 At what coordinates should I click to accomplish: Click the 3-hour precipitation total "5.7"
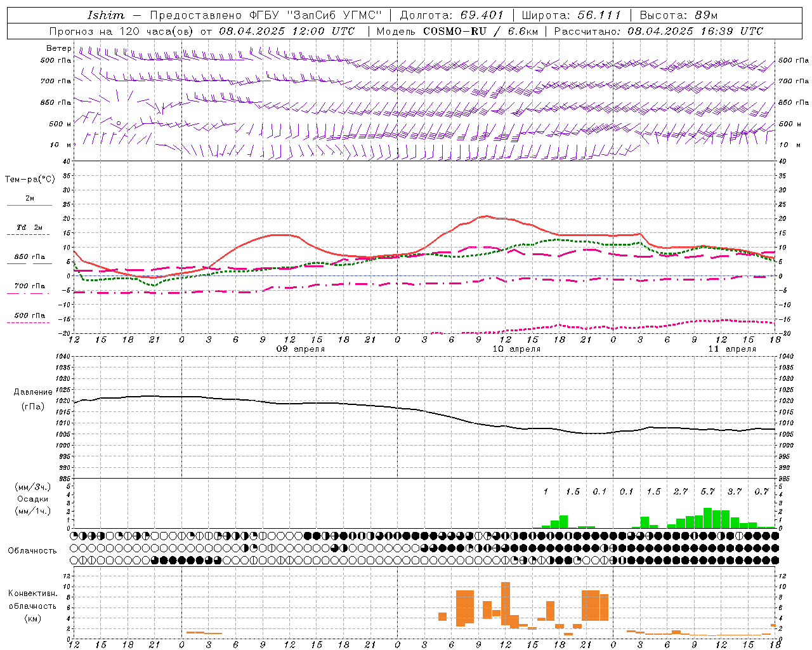[707, 491]
